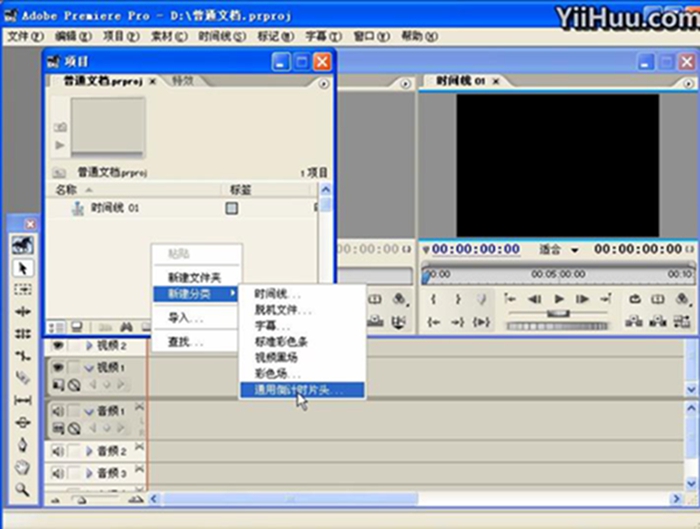Viewport: 700px width, 529px height.
Task: Switch to the 特效 tab
Action: pyautogui.click(x=183, y=81)
